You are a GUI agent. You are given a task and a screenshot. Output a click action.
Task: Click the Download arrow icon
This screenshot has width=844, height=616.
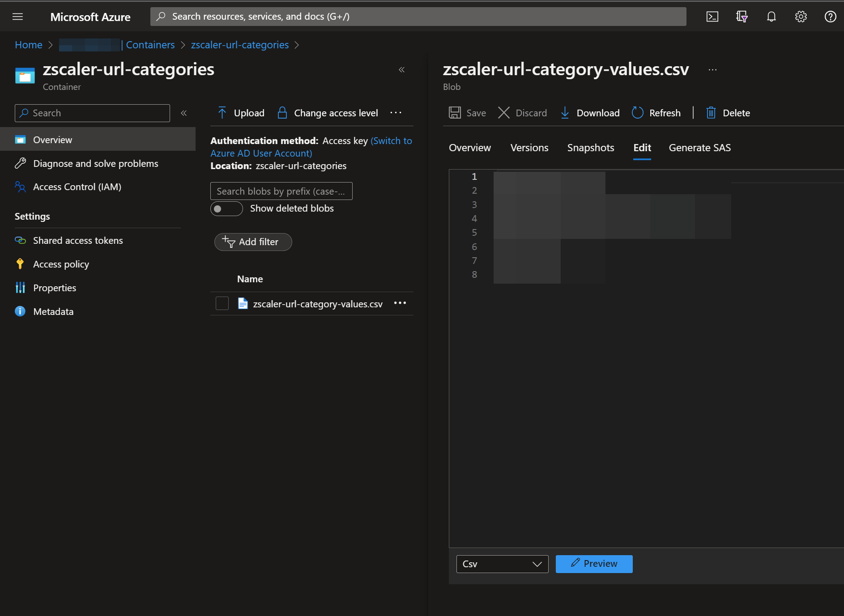tap(565, 113)
